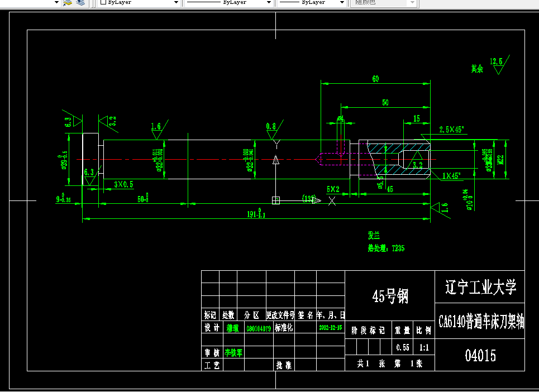The width and height of the screenshot is (539, 392).
Task: Select the '1:1' scale value
Action: [x=424, y=347]
